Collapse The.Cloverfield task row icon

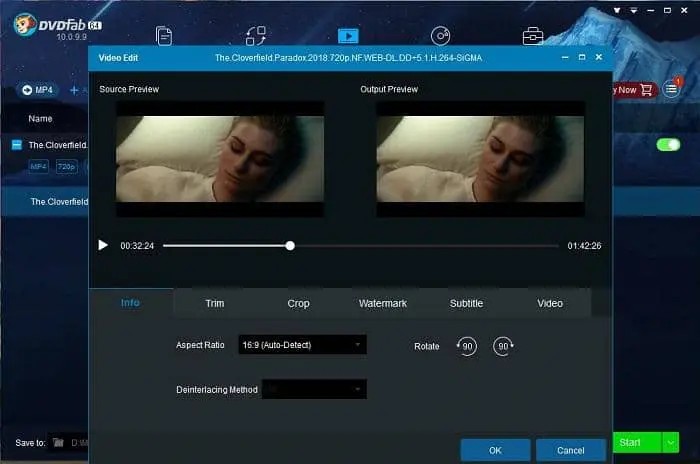(17, 145)
